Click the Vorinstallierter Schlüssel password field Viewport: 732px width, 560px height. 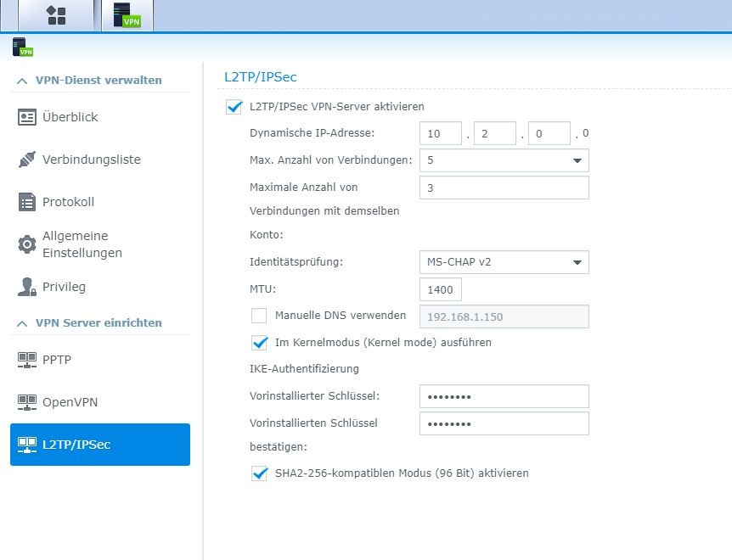(504, 397)
